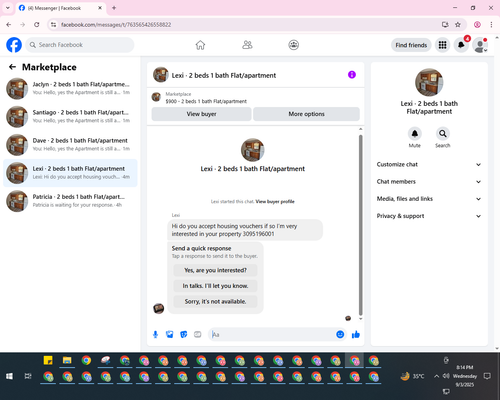Show hidden system tray icons
The width and height of the screenshot is (500, 400).
436,376
